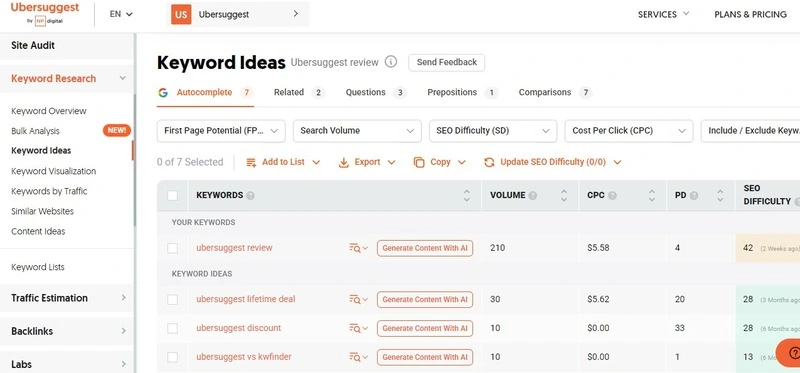Open search icon for ubersuggest discount row
Screen dimensions: 800x373
[358, 328]
